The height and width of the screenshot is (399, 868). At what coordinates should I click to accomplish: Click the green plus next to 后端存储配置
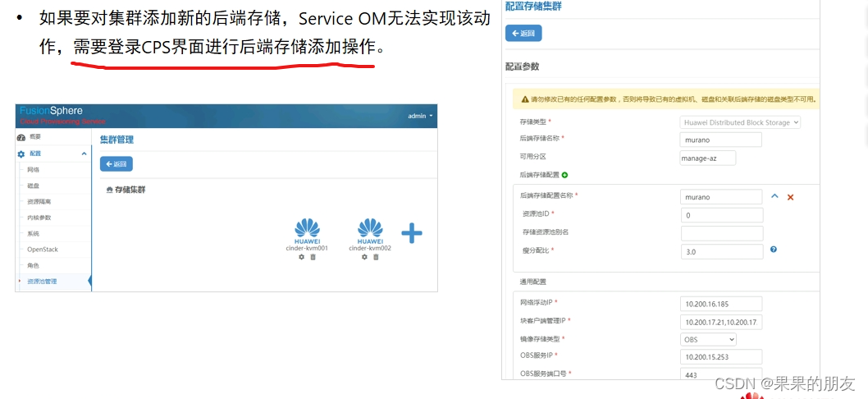click(564, 175)
